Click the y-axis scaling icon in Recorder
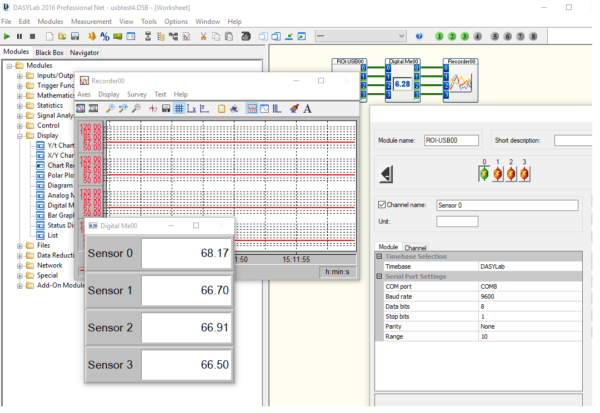This screenshot has height=413, width=600. [x=204, y=109]
